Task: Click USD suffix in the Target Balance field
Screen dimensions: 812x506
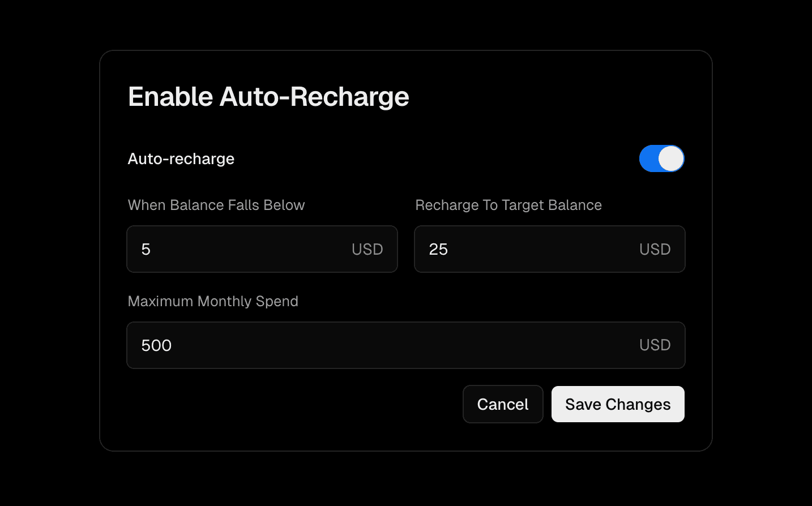Action: [655, 250]
